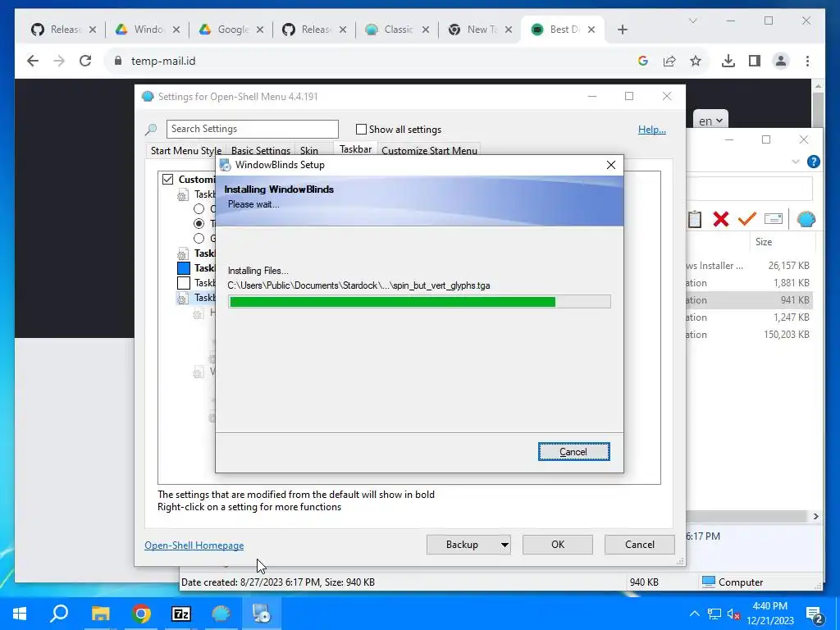Toggle Chrome side panel
The height and width of the screenshot is (630, 840).
[755, 61]
